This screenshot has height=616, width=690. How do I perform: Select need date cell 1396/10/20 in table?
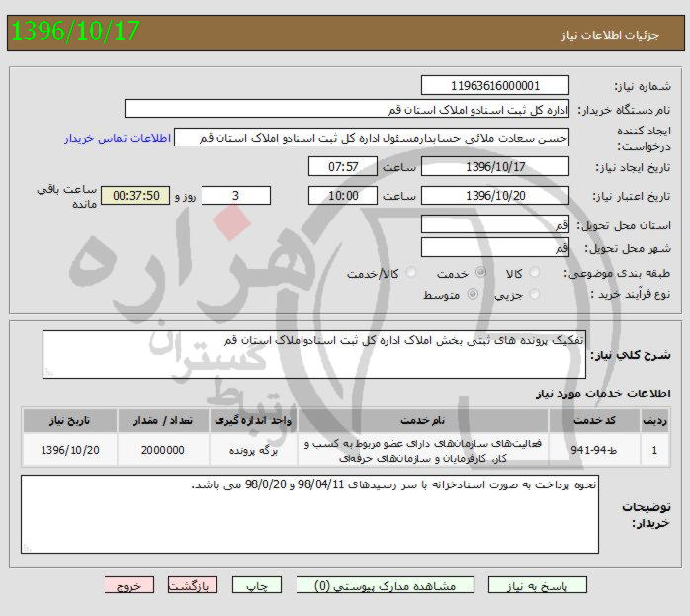tap(70, 450)
